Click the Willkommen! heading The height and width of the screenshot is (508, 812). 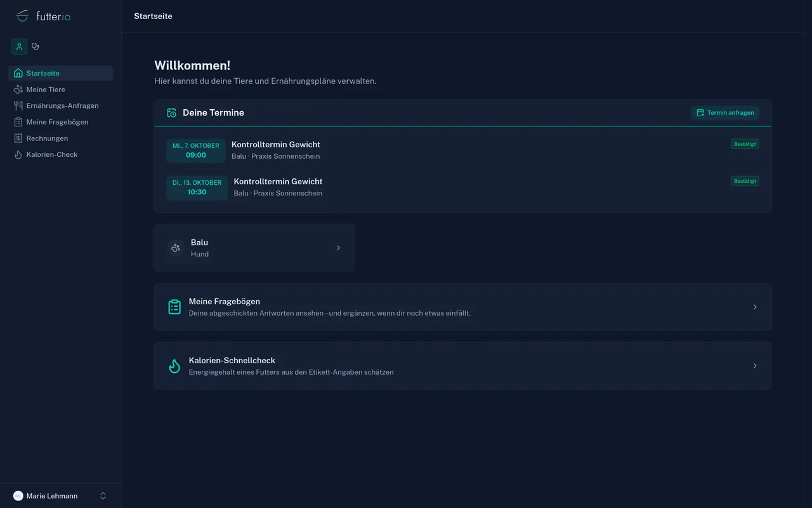point(192,65)
